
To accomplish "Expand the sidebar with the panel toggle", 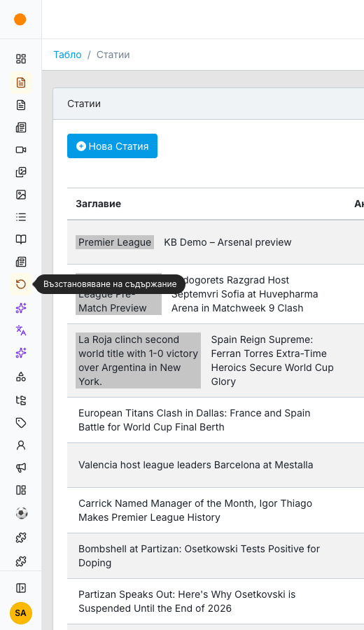I will point(20,588).
